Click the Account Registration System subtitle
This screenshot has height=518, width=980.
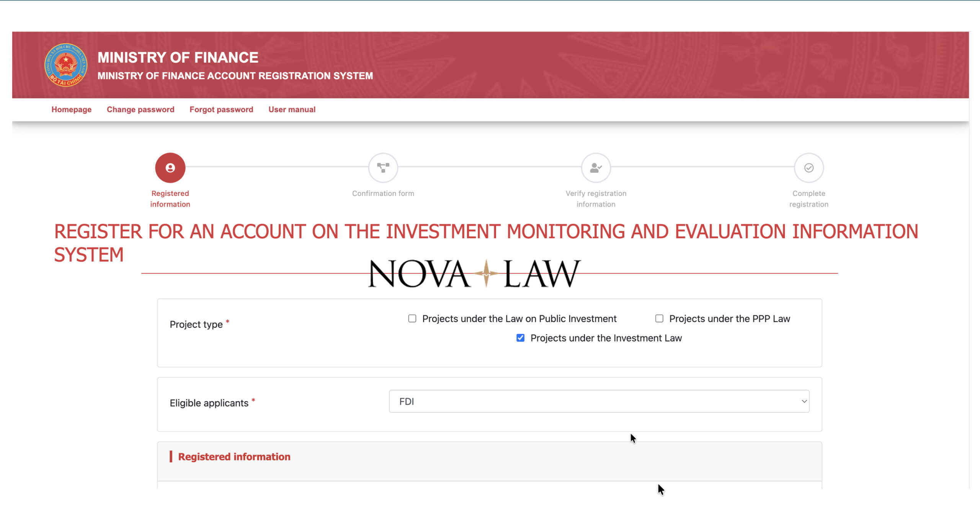[x=235, y=76]
